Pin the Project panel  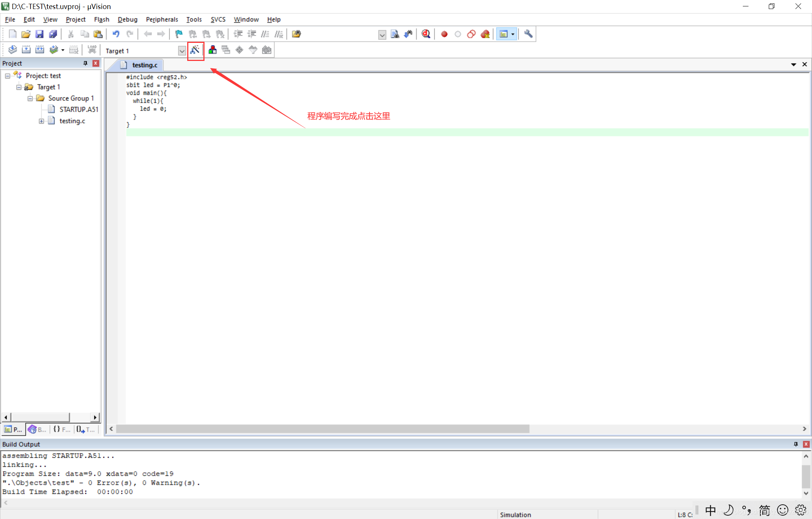[85, 63]
